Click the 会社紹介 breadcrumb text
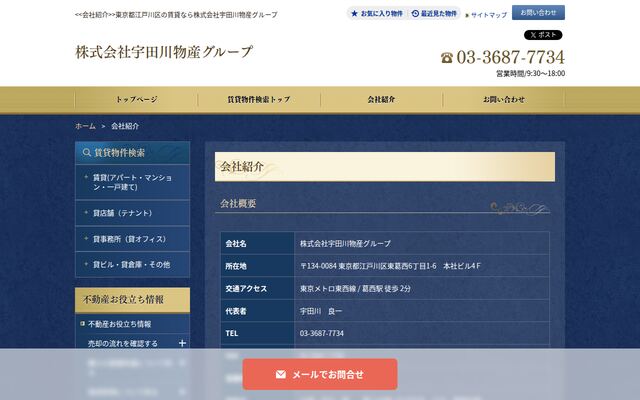This screenshot has height=400, width=640. click(125, 126)
